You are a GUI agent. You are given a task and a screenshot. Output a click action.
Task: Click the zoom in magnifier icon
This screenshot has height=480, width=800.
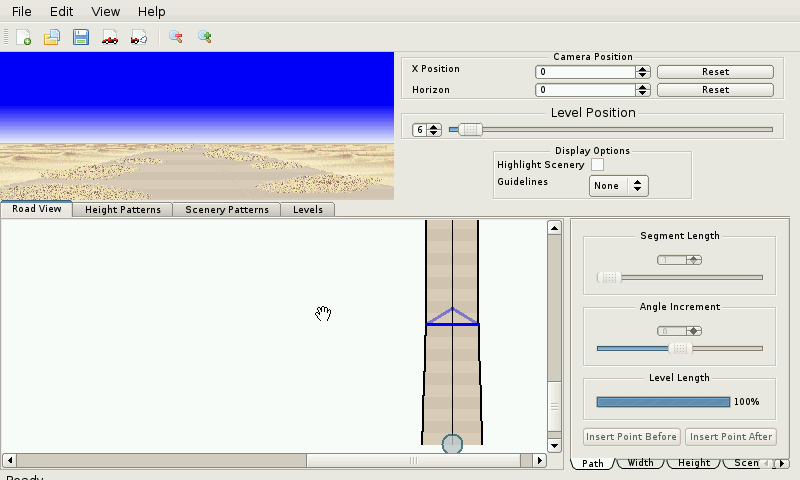point(204,37)
